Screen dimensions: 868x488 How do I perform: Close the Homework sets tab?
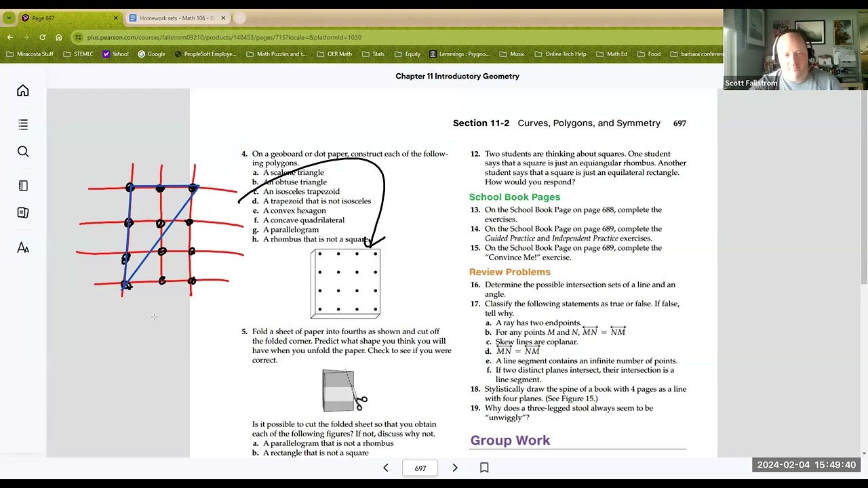point(223,18)
